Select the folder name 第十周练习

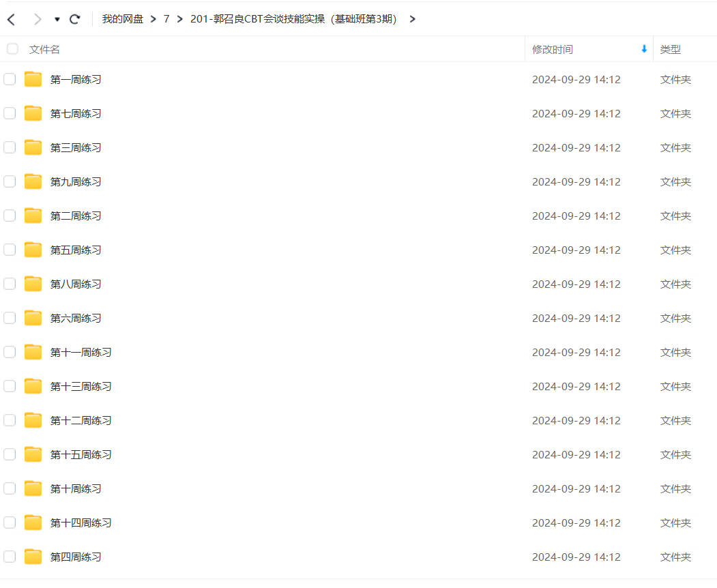click(x=76, y=489)
